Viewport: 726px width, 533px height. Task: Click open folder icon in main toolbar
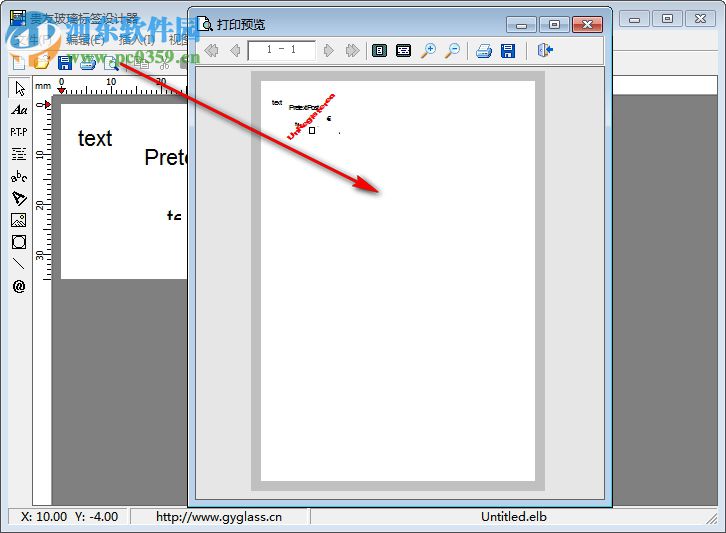[x=42, y=62]
